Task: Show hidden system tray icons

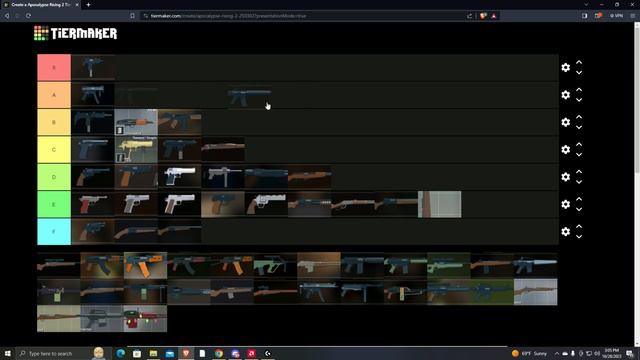Action: (x=557, y=353)
